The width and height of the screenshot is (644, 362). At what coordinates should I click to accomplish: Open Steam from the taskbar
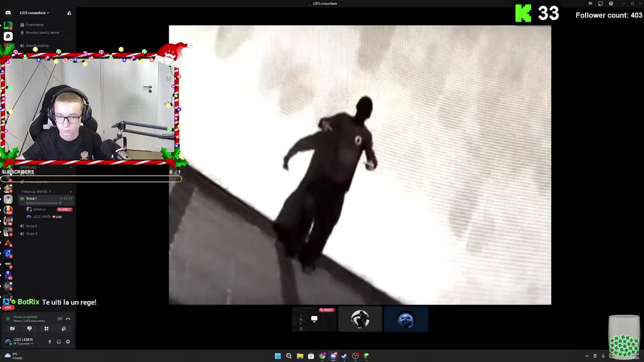[344, 356]
